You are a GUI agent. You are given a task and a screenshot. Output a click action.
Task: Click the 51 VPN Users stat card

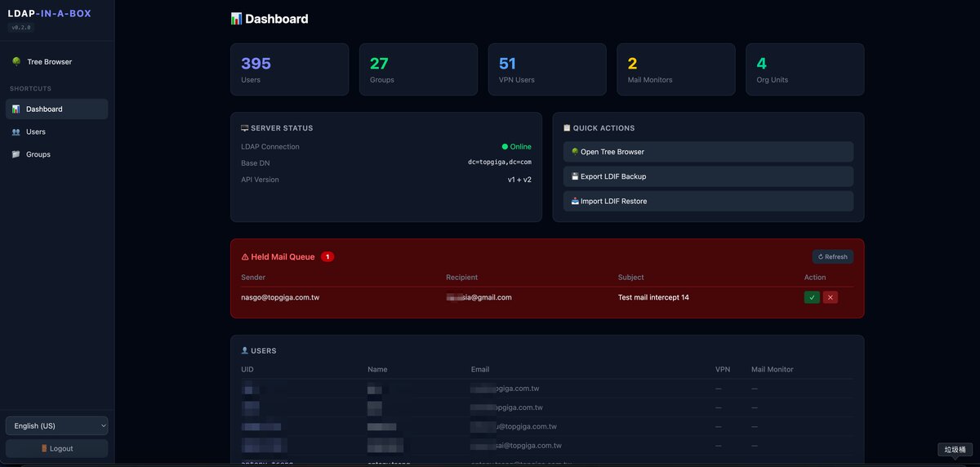(547, 69)
